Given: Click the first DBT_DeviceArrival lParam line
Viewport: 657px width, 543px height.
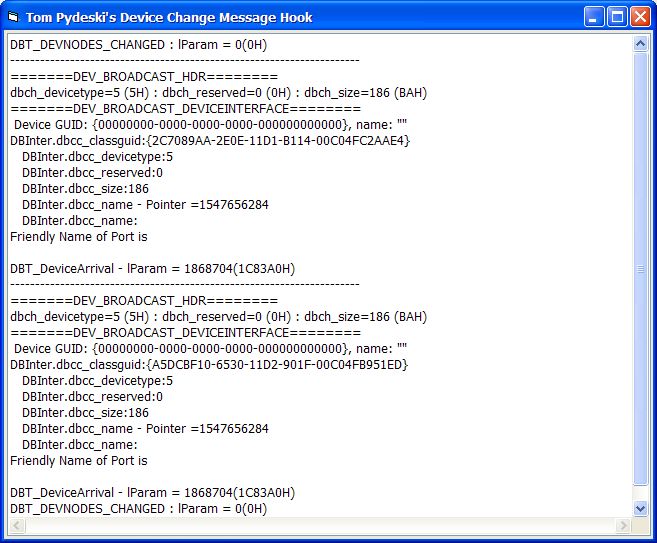Looking at the screenshot, I should pos(152,269).
